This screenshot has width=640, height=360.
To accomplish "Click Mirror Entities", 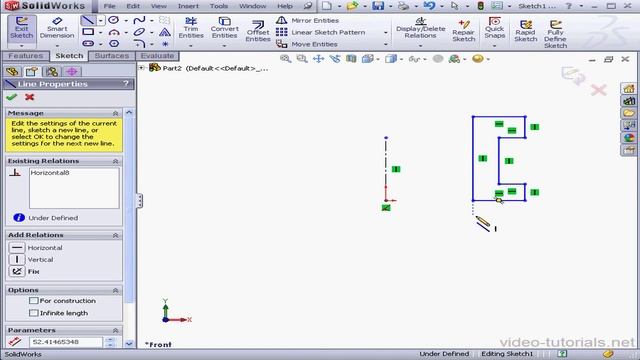I will (307, 20).
